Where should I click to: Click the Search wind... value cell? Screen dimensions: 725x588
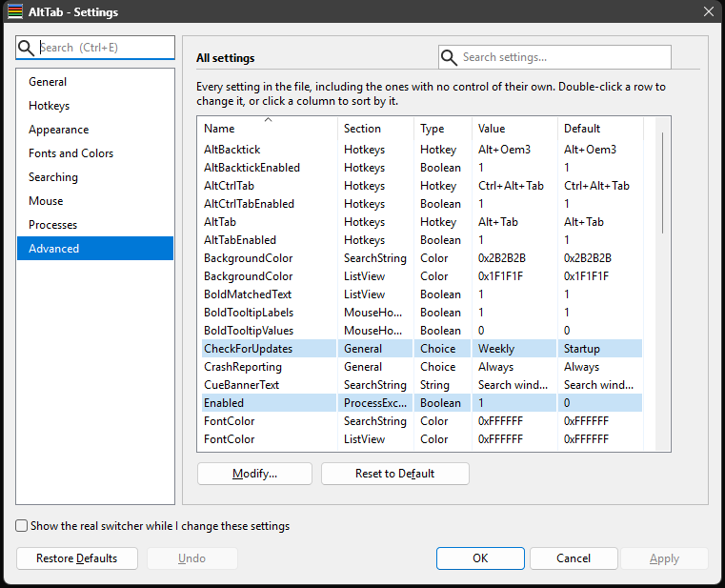click(513, 385)
